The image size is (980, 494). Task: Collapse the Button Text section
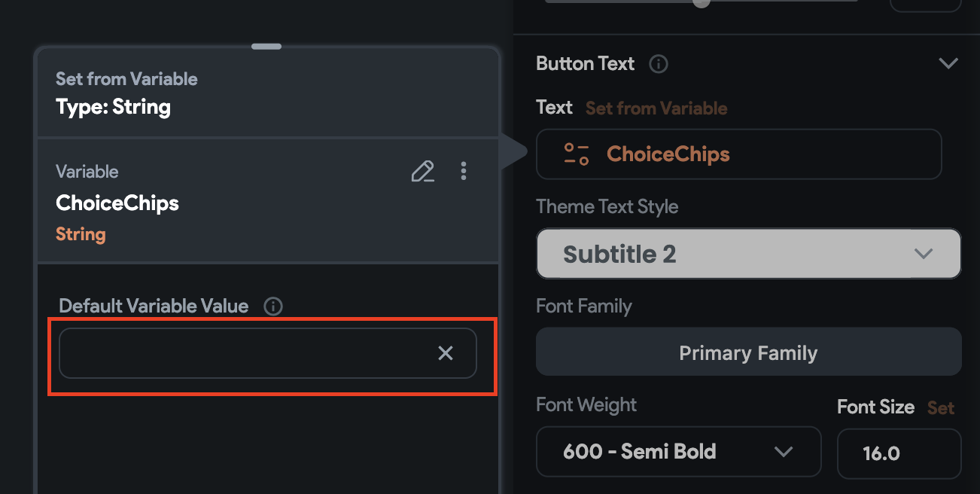click(x=948, y=63)
